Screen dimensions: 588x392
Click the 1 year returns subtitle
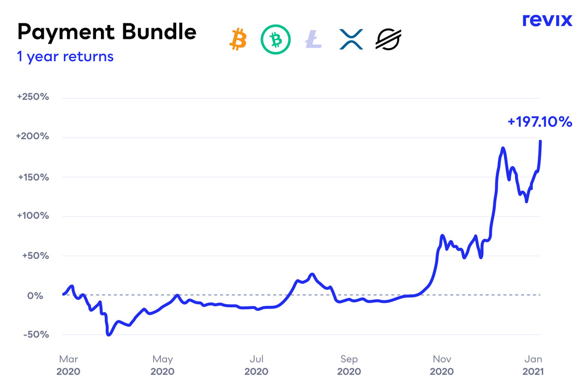click(x=65, y=56)
